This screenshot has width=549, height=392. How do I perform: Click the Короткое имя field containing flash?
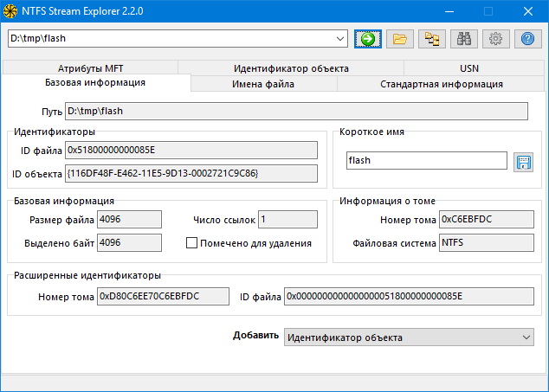(x=426, y=161)
